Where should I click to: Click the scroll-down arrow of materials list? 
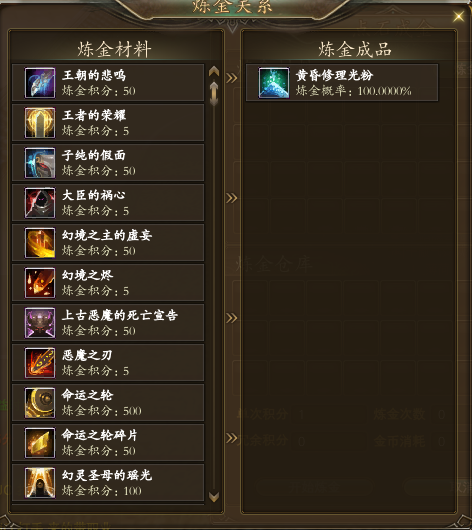pyautogui.click(x=214, y=497)
